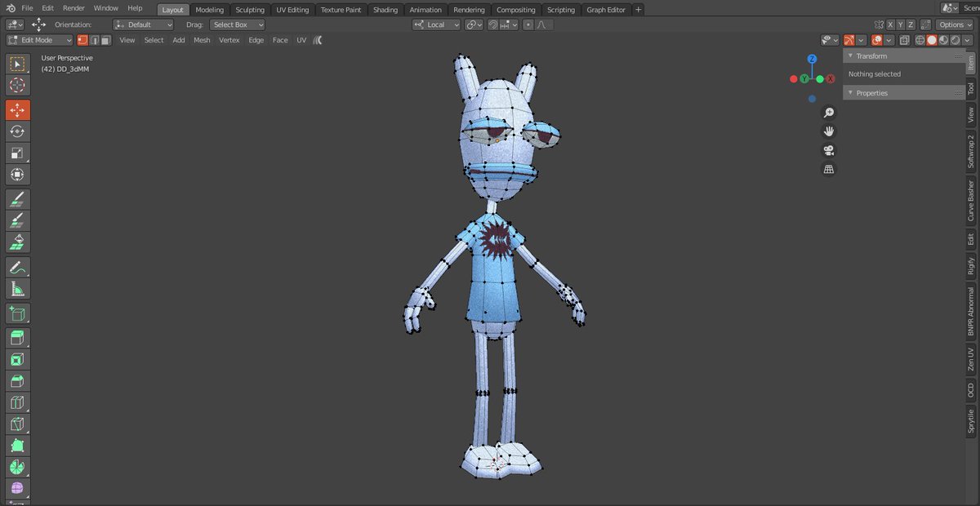
Task: Select the Poly Build tool
Action: click(18, 447)
